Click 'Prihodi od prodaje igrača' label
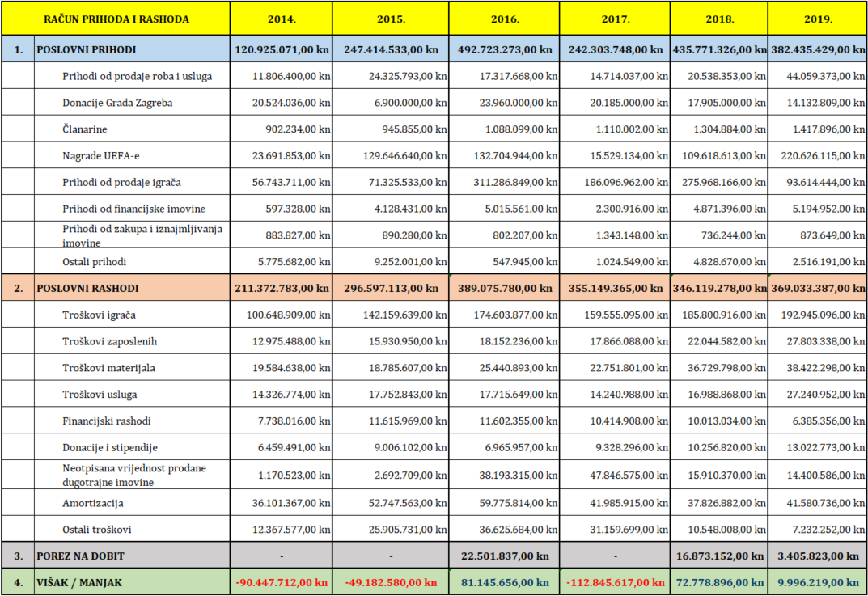Screen dimensions: 868x596 (x=122, y=183)
